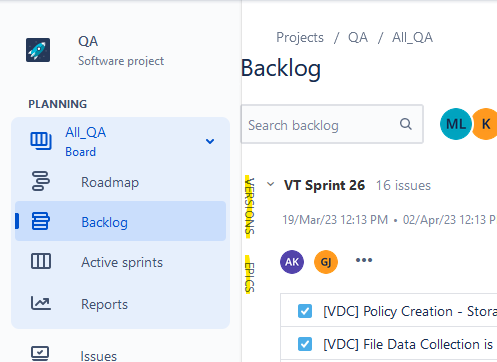Filter by ML user avatar

point(456,124)
